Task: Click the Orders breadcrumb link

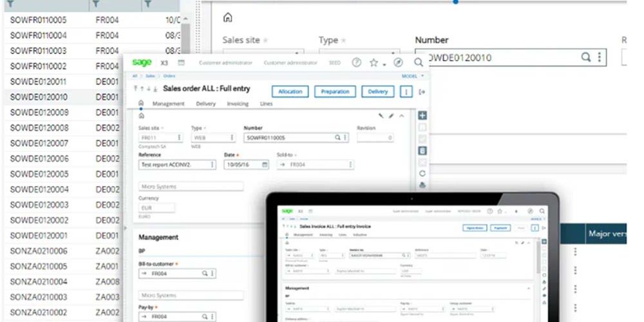Action: pyautogui.click(x=169, y=76)
